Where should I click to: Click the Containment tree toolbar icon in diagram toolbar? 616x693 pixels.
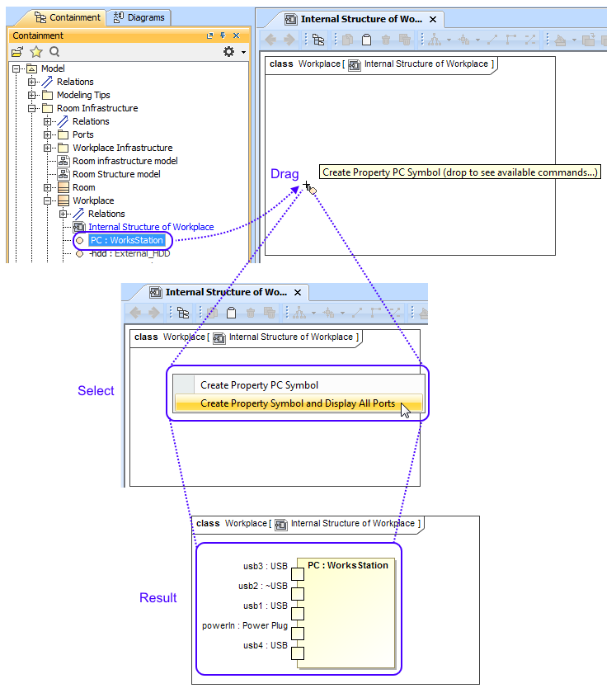point(318,40)
